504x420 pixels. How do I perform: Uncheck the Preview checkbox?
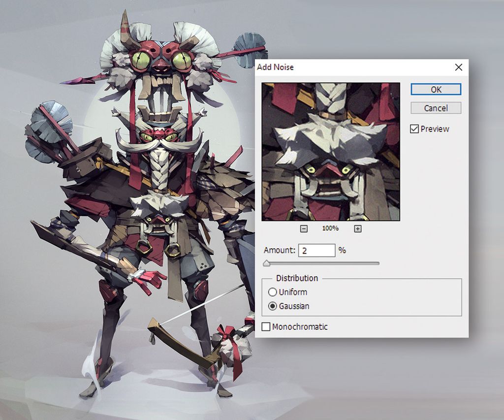coord(415,129)
